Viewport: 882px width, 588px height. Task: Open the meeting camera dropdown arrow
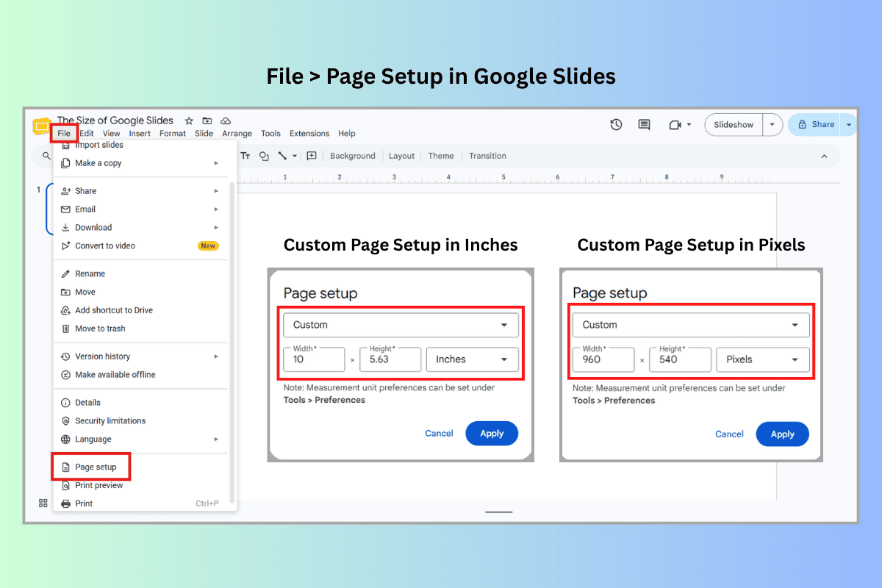tap(689, 125)
